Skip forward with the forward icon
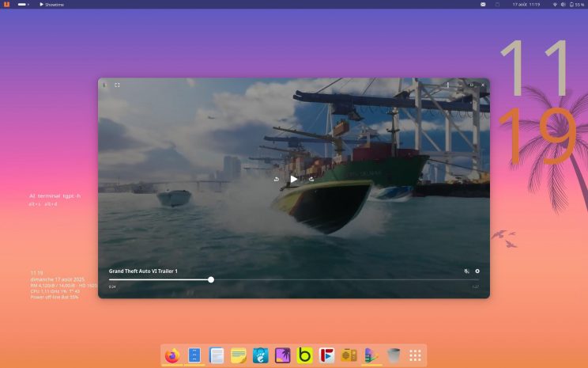The height and width of the screenshot is (368, 588). coord(311,179)
